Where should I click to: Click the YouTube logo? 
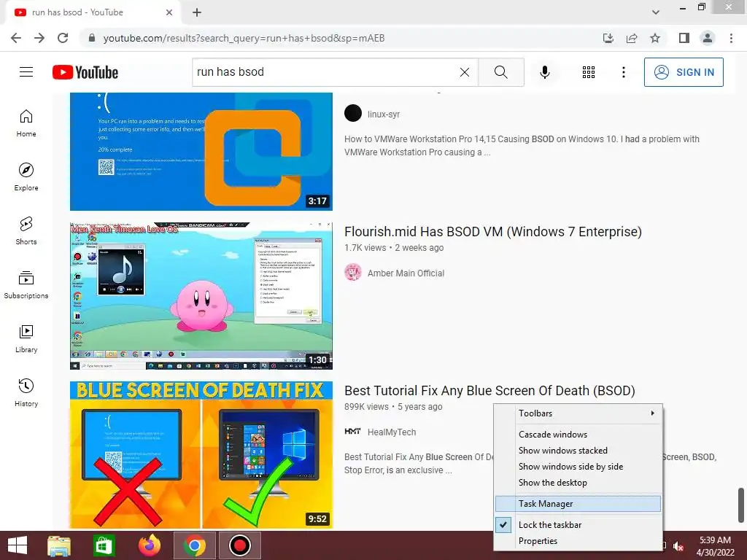[85, 72]
